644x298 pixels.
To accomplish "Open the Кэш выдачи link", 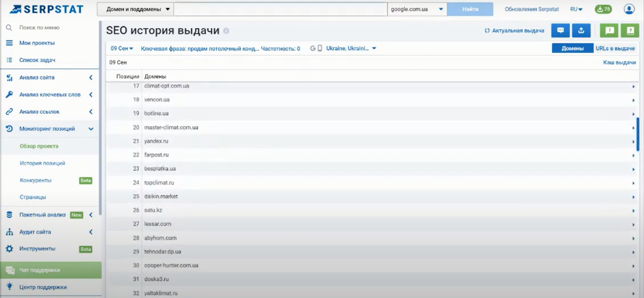I will tap(619, 62).
